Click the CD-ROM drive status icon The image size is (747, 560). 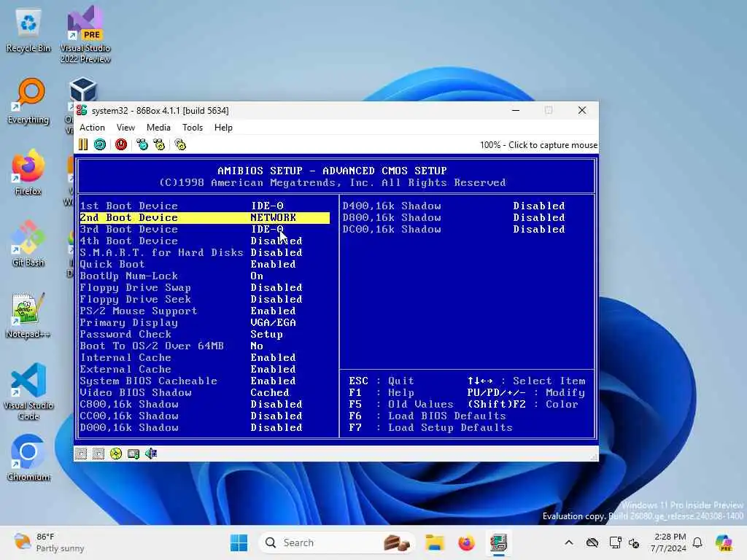click(x=116, y=454)
